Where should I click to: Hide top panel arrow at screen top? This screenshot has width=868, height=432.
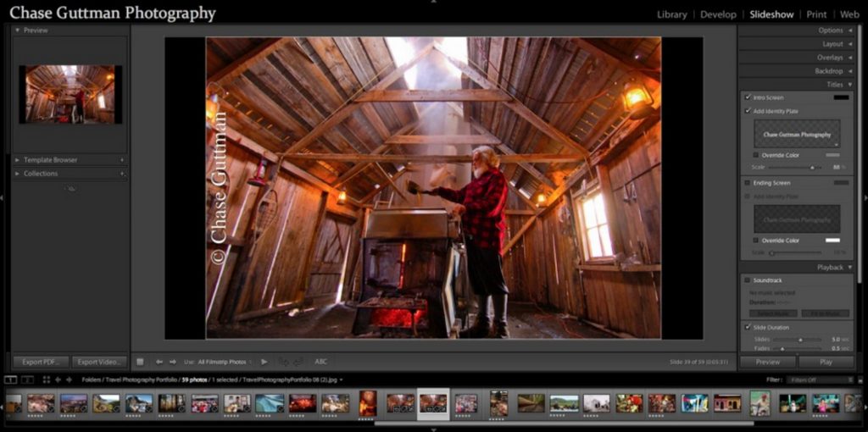pyautogui.click(x=433, y=2)
